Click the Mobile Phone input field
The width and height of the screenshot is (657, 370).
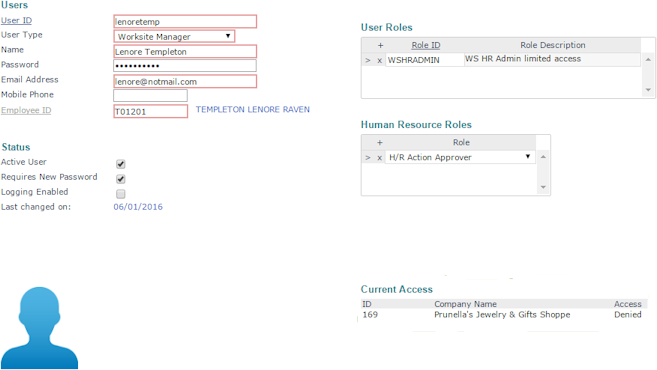coord(150,96)
